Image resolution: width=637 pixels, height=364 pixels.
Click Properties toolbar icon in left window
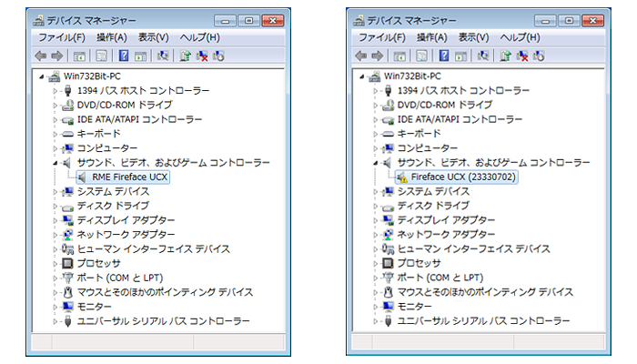100,56
